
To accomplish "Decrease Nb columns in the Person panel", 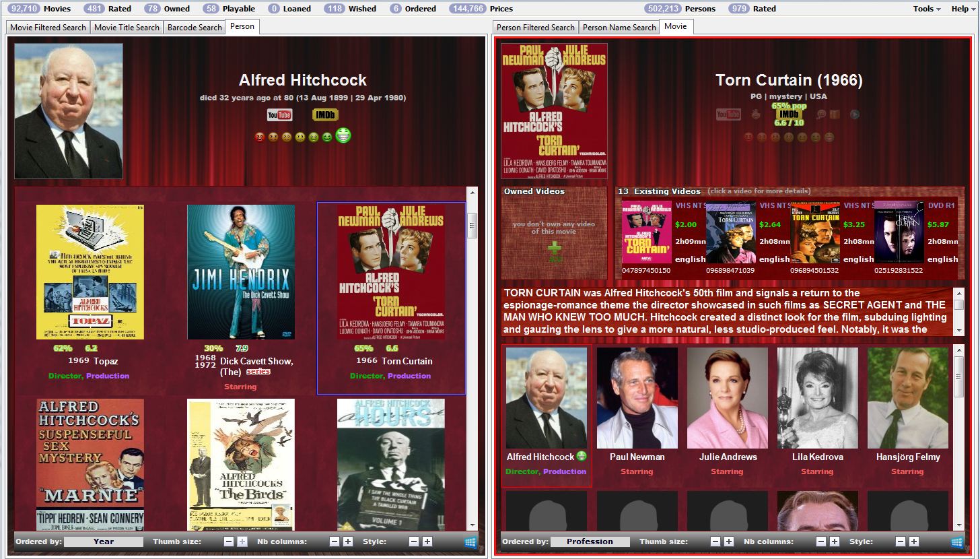I will (x=335, y=541).
